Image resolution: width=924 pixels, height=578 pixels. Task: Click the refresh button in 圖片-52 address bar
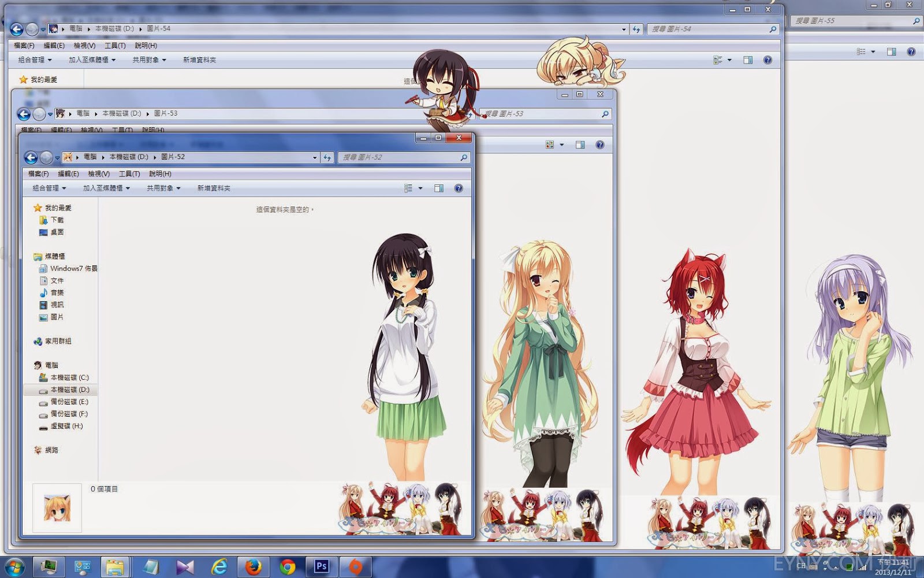327,157
